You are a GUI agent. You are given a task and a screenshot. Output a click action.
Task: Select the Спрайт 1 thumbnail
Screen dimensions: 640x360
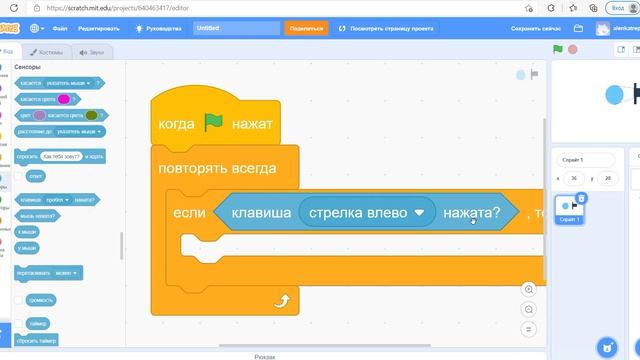(569, 210)
